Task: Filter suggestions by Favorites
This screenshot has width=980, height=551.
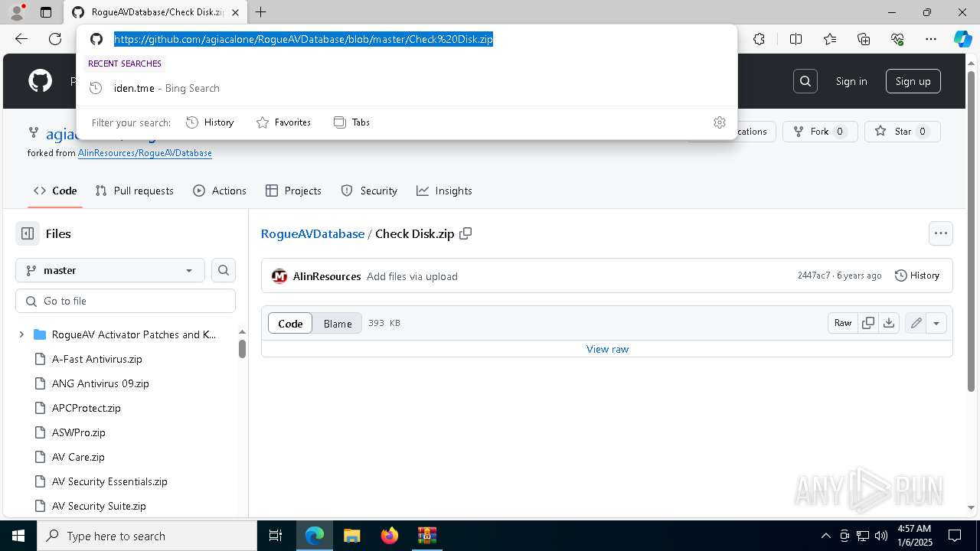Action: point(283,122)
